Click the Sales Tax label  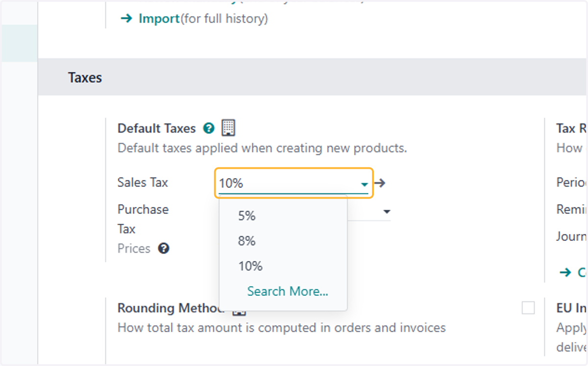[143, 183]
